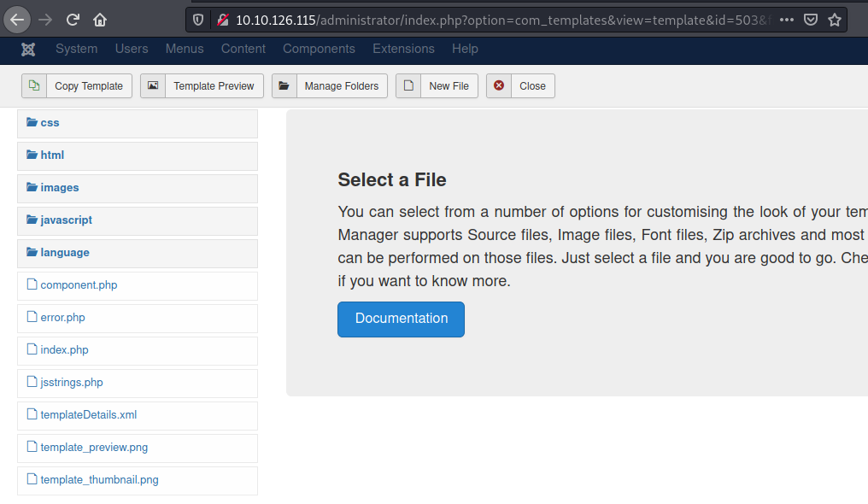Open the browser page actions ellipsis

[x=787, y=19]
